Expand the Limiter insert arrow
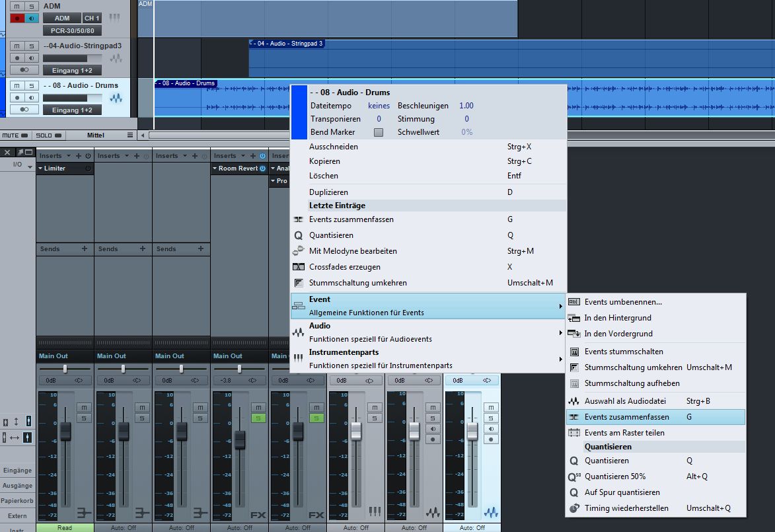 pos(40,168)
